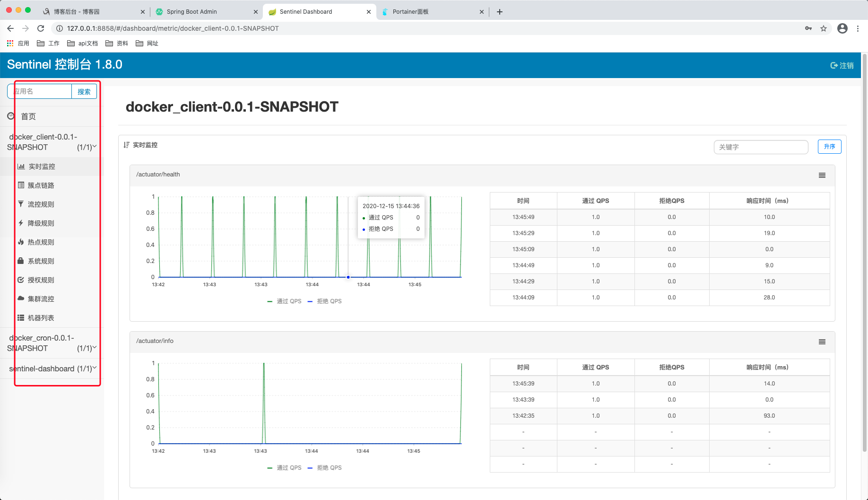This screenshot has width=868, height=500.
Task: Open the 资料 bookmarks folder
Action: point(117,43)
